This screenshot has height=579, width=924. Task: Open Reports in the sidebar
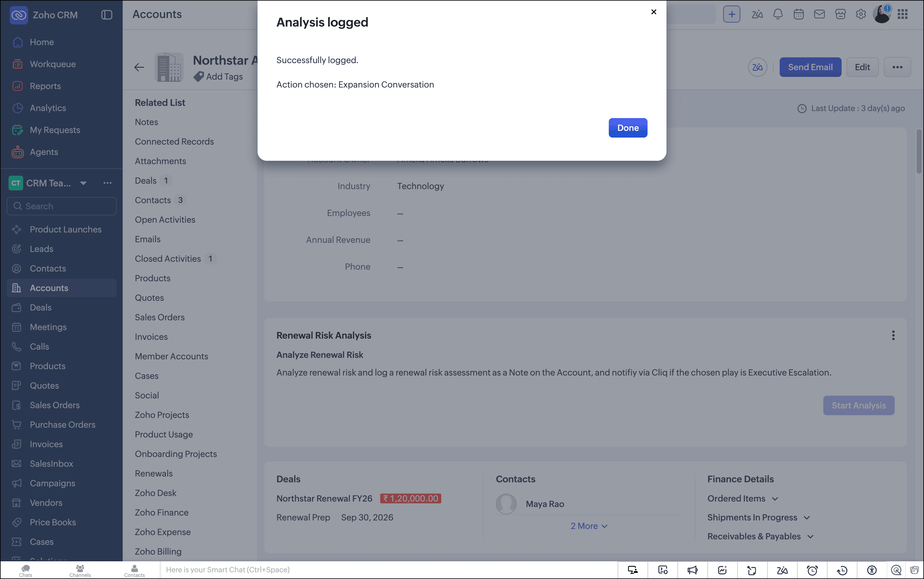(45, 86)
